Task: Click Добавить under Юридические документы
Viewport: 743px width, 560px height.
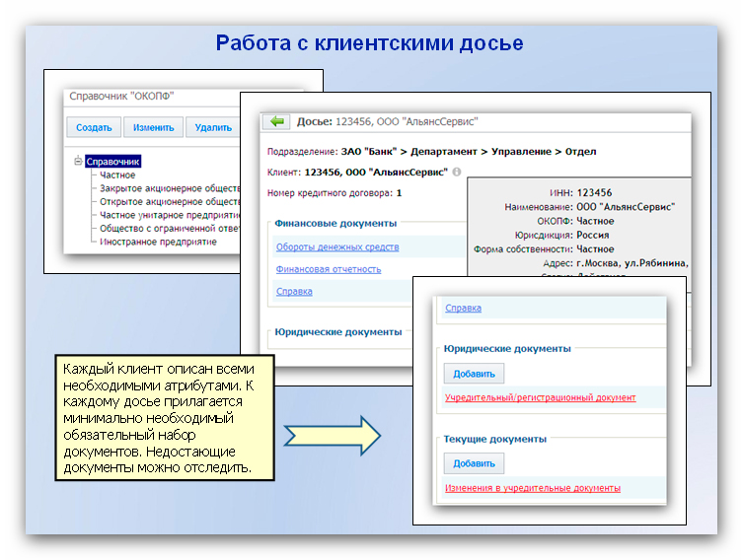Action: click(474, 374)
